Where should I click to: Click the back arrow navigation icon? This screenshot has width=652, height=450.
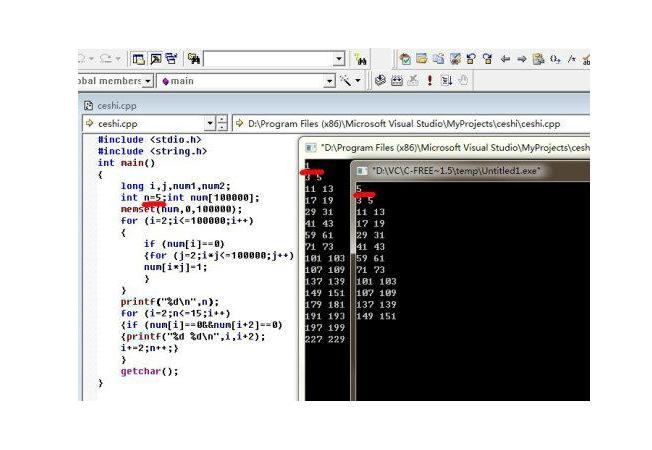coord(505,59)
